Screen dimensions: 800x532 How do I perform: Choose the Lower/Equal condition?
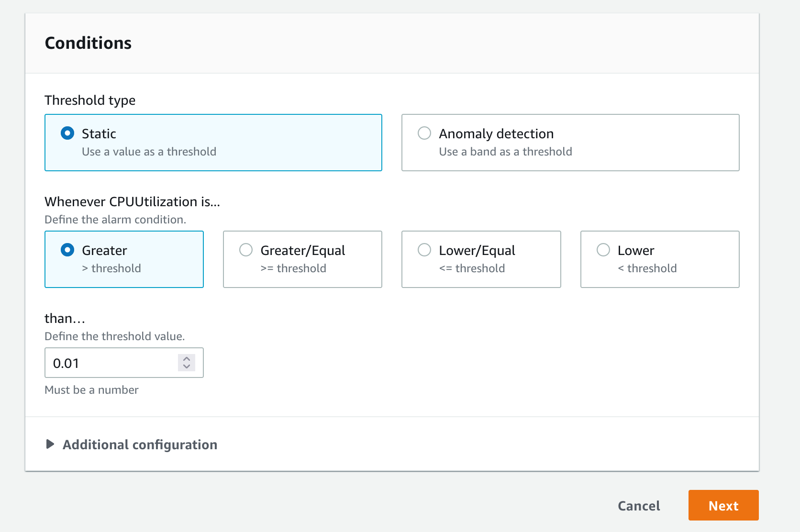click(424, 250)
